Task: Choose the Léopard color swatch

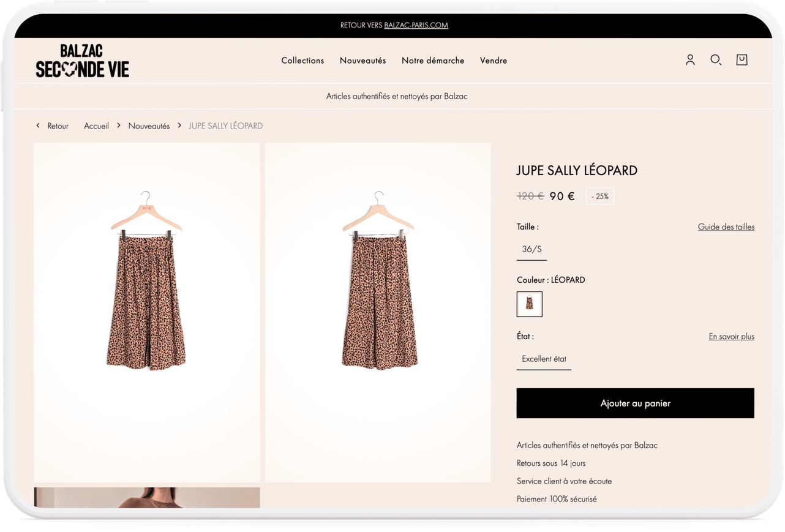Action: click(x=529, y=304)
